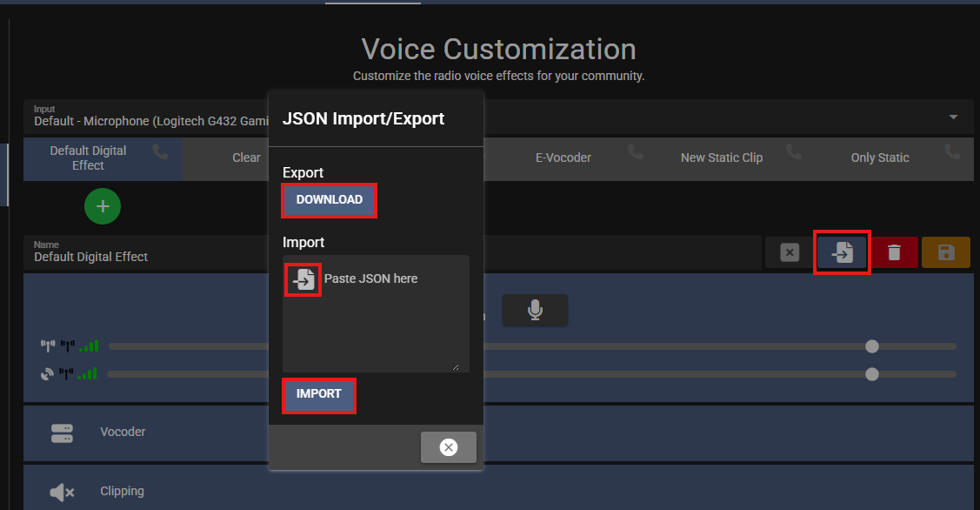Viewport: 980px width, 510px height.
Task: Select the New Static Clip tab
Action: [721, 158]
